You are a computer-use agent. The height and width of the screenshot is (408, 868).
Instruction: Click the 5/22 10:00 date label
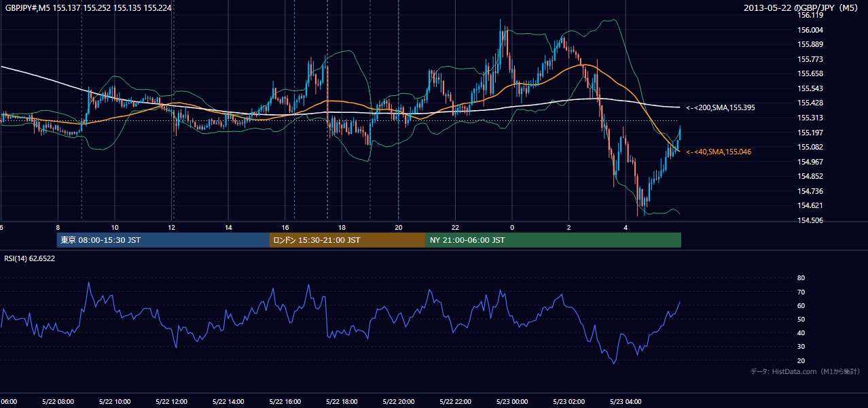(115, 401)
